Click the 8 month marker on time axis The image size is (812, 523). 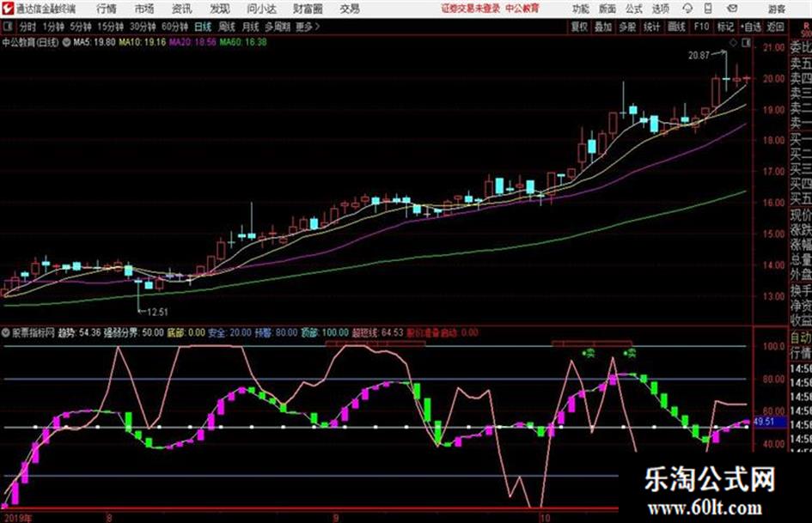tap(108, 517)
